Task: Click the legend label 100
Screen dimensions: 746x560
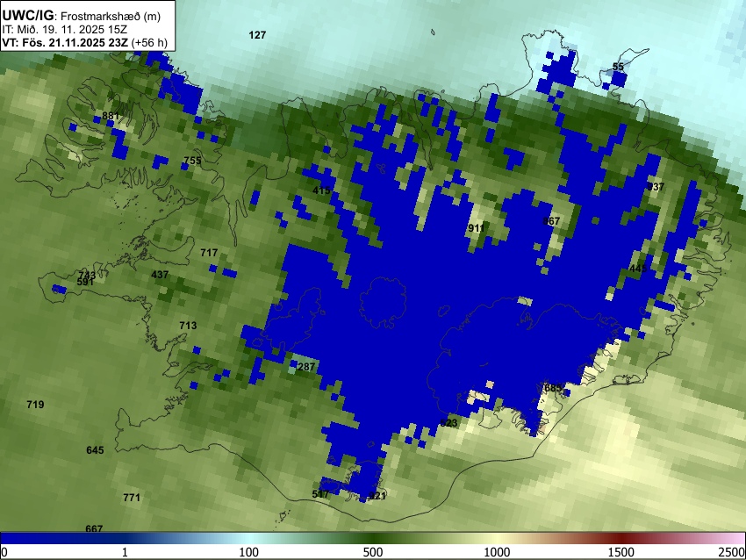Action: pos(249,552)
